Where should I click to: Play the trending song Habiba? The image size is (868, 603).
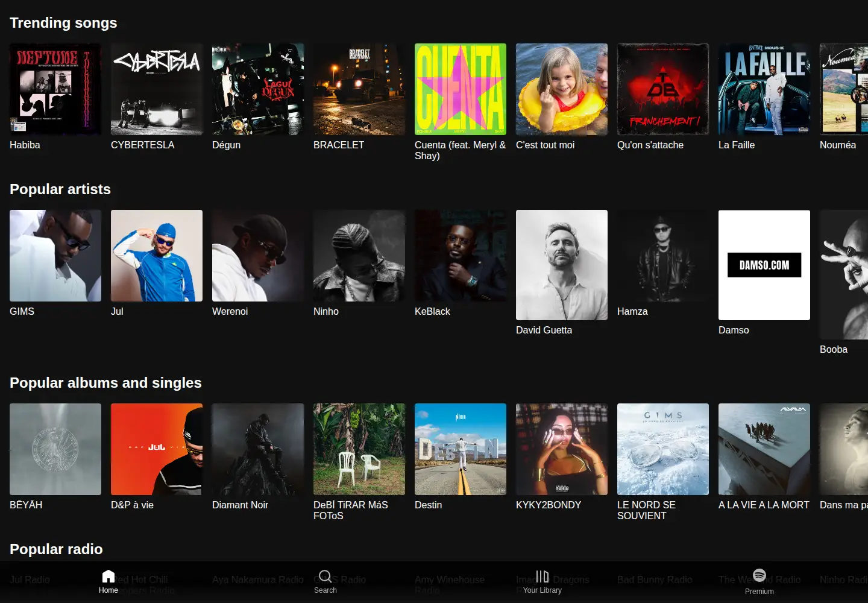(x=55, y=89)
